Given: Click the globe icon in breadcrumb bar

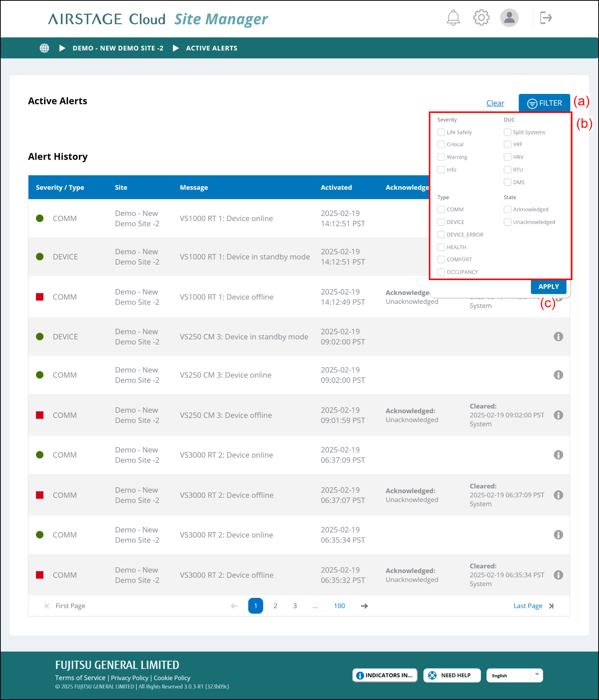Looking at the screenshot, I should click(x=44, y=48).
